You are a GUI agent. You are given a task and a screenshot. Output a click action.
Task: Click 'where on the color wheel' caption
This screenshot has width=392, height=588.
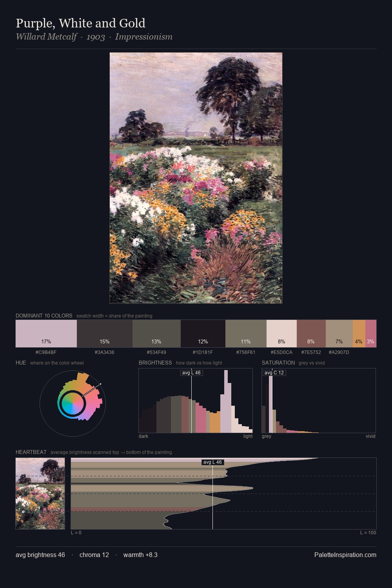coord(57,363)
